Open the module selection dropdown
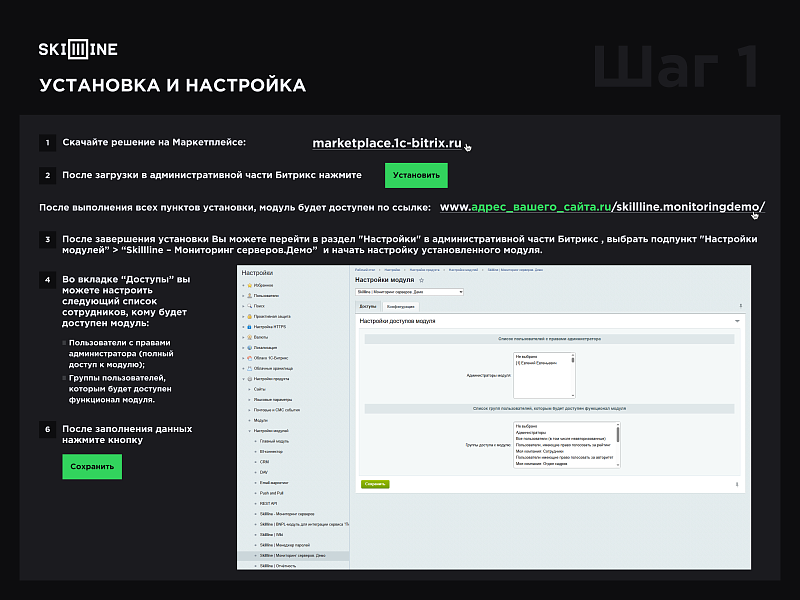Image resolution: width=800 pixels, height=600 pixels. (x=409, y=292)
